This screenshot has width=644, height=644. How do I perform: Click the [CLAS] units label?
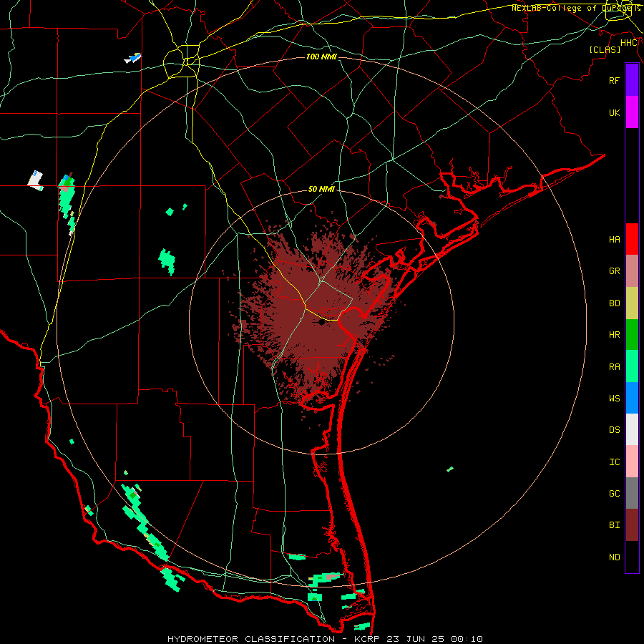pyautogui.click(x=605, y=50)
